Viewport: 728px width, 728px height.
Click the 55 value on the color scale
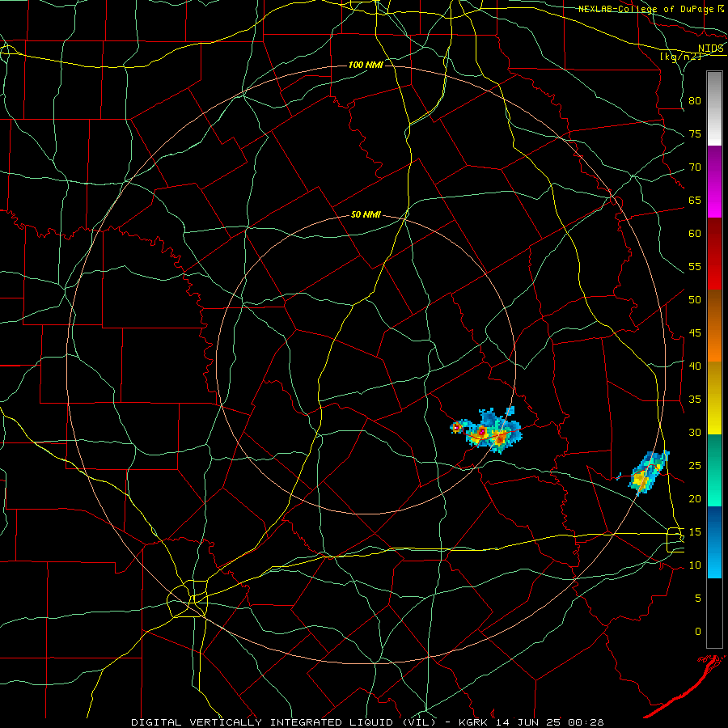[x=695, y=266]
